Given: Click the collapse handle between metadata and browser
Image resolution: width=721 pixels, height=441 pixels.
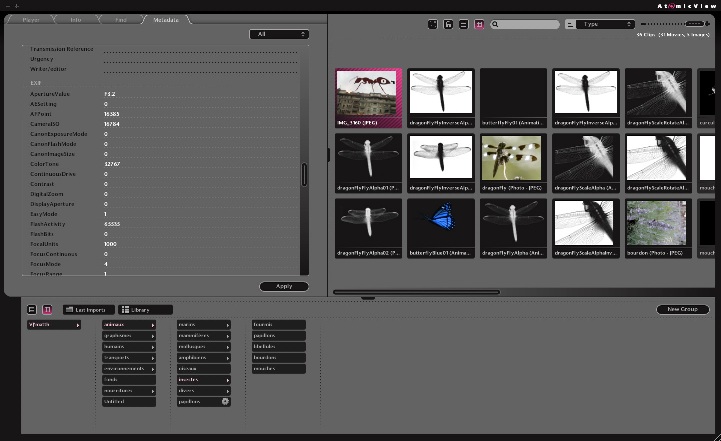Looking at the screenshot, I should point(328,155).
